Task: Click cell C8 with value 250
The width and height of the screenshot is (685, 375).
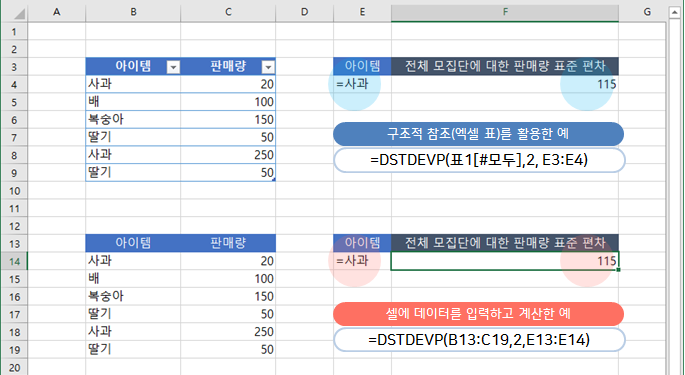Action: [228, 155]
